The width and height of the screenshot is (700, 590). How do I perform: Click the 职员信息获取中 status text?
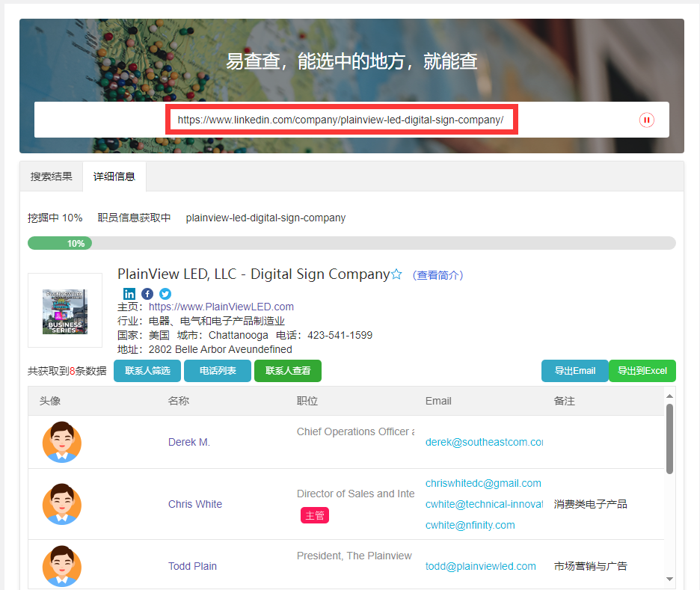pyautogui.click(x=134, y=218)
